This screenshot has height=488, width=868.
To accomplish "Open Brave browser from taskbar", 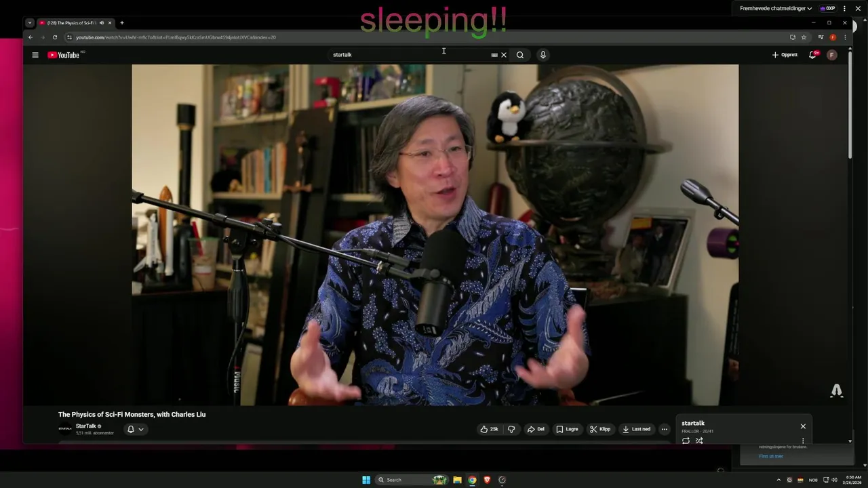I will [x=487, y=480].
